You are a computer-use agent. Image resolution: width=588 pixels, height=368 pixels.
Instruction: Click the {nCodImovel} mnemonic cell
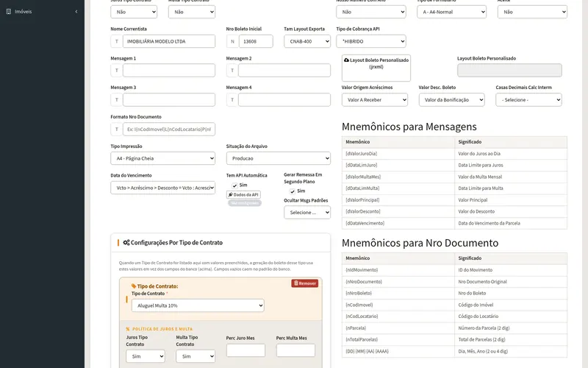pyautogui.click(x=398, y=305)
